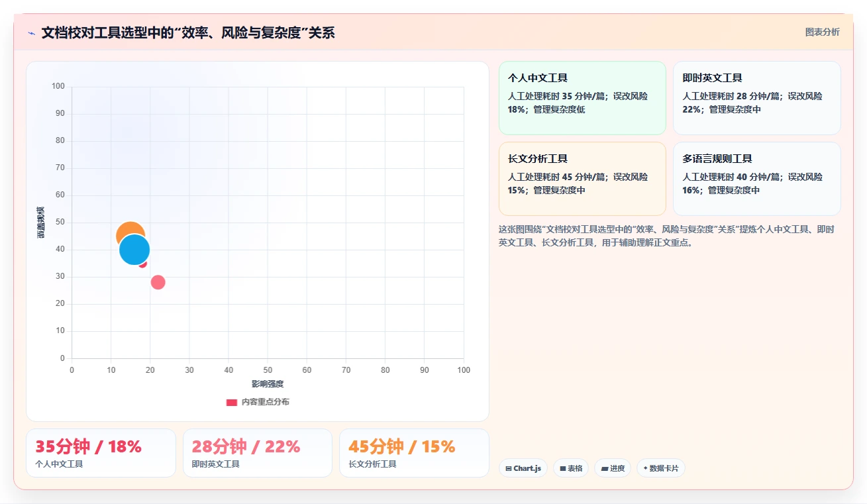This screenshot has width=867, height=504.
Task: Click the 表格 tag icon
Action: pos(563,469)
